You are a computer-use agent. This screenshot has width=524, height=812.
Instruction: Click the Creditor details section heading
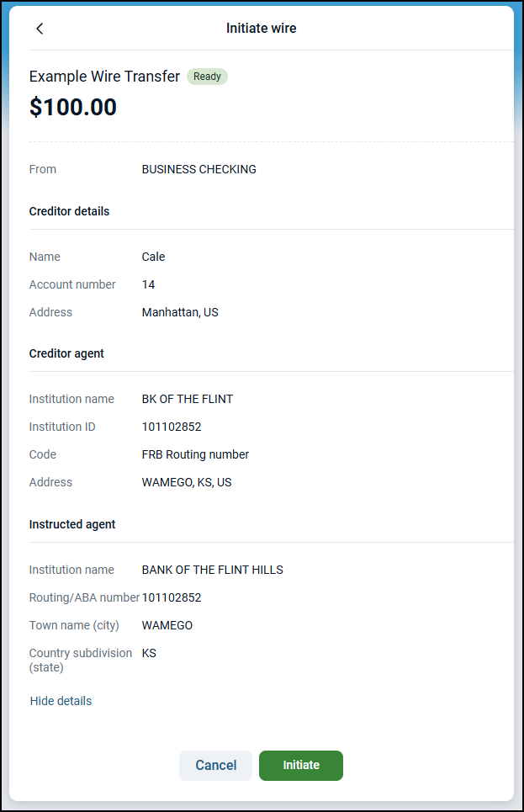point(69,211)
